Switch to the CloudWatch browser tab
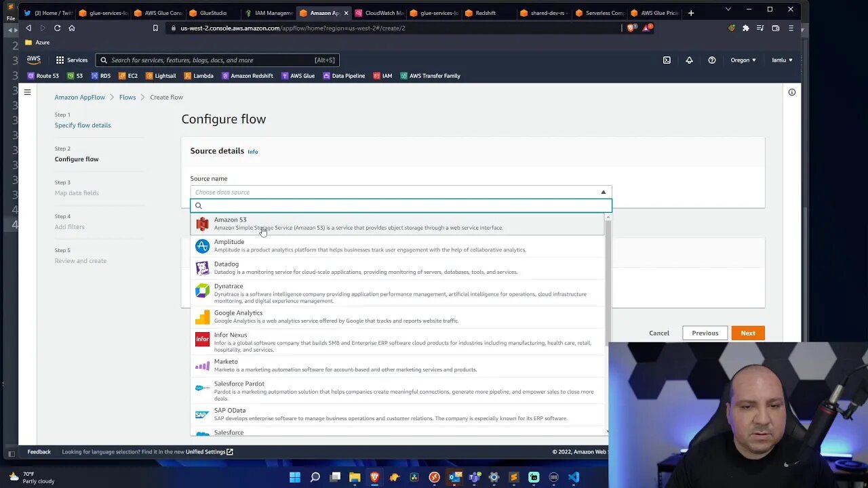The width and height of the screenshot is (868, 488). click(380, 13)
